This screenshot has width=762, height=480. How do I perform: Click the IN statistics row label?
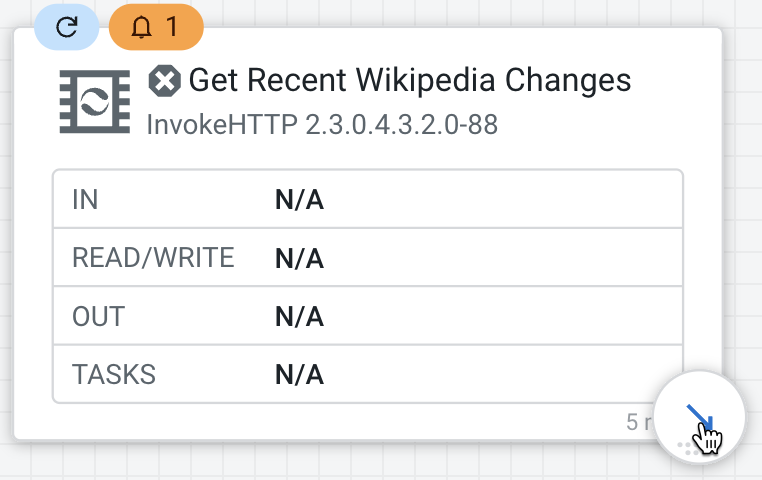pos(85,200)
